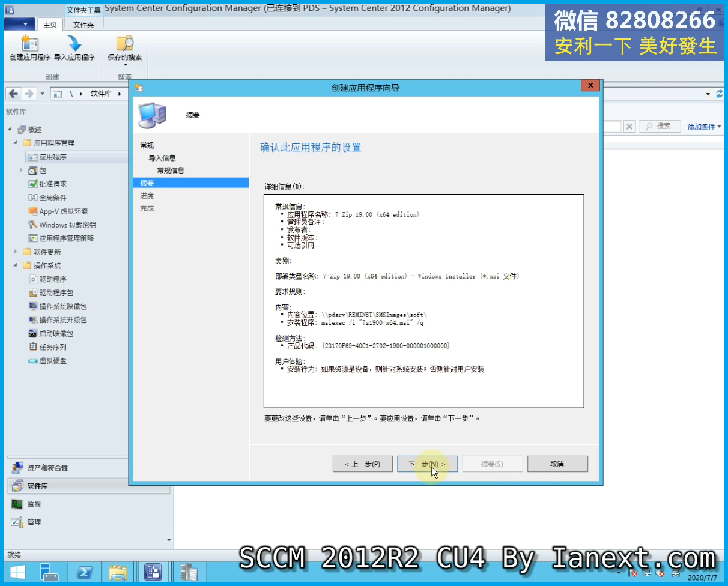This screenshot has width=728, height=586.
Task: Click 上一步(P) button in wizard
Action: 363,464
